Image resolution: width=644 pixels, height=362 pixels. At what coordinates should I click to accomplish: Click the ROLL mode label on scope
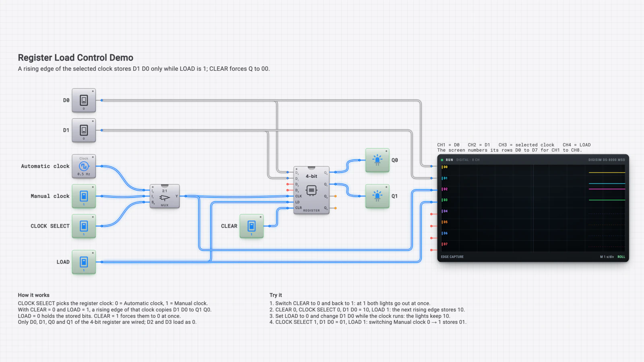tap(621, 257)
